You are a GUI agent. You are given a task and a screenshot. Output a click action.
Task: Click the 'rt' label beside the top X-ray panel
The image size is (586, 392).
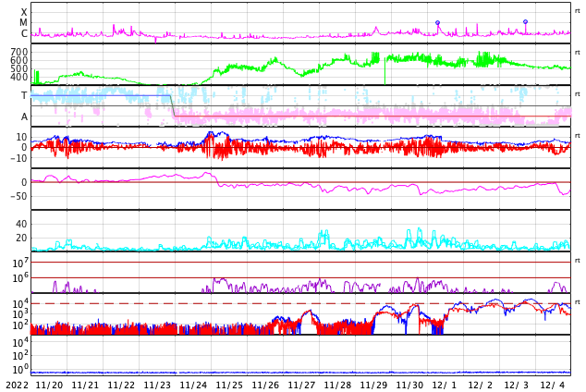tap(578, 11)
